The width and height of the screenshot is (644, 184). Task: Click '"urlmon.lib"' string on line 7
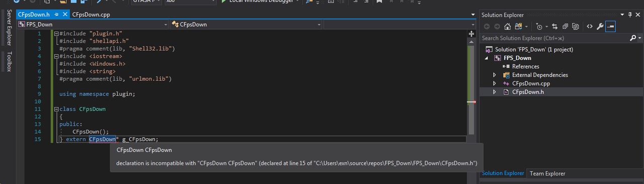[x=149, y=79]
